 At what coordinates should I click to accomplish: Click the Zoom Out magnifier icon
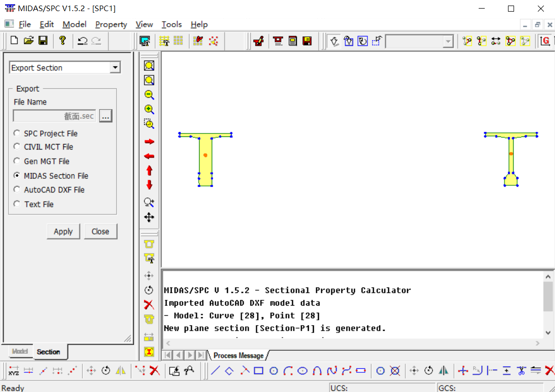149,94
